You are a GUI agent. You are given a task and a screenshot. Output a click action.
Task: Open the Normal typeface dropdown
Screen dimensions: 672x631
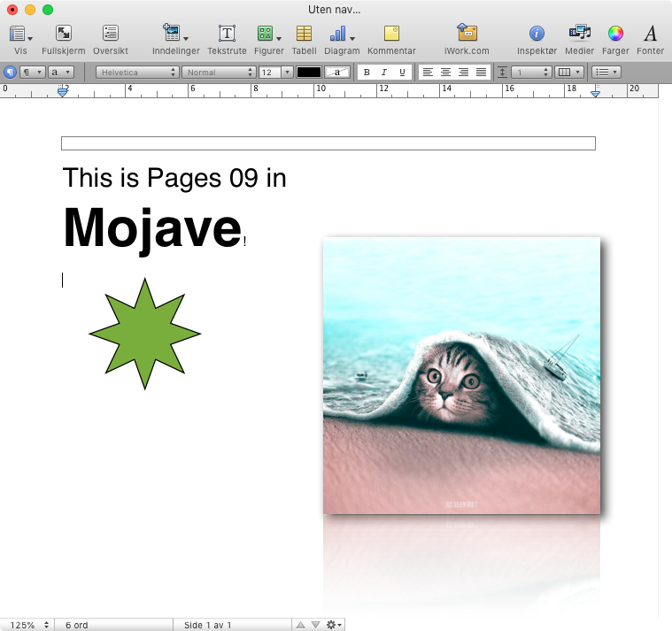tap(219, 73)
